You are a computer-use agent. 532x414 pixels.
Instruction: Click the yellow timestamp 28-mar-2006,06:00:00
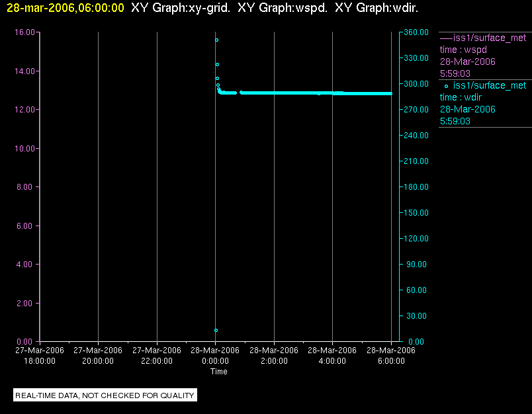coord(66,8)
